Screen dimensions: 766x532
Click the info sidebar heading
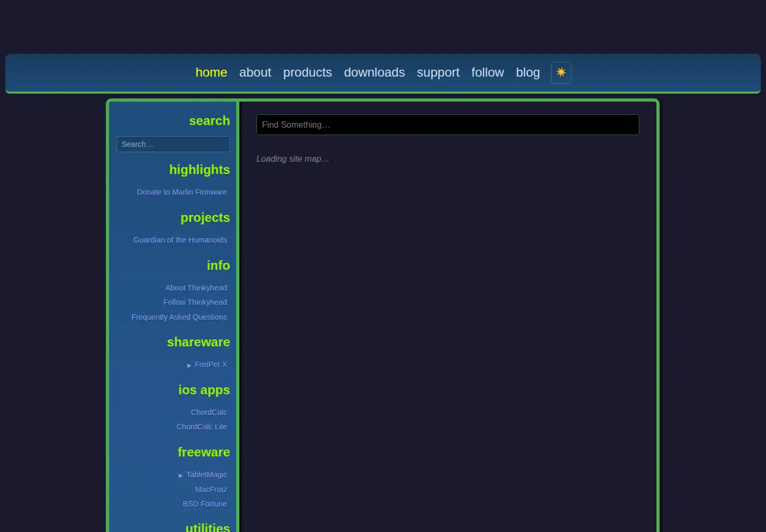pos(219,265)
